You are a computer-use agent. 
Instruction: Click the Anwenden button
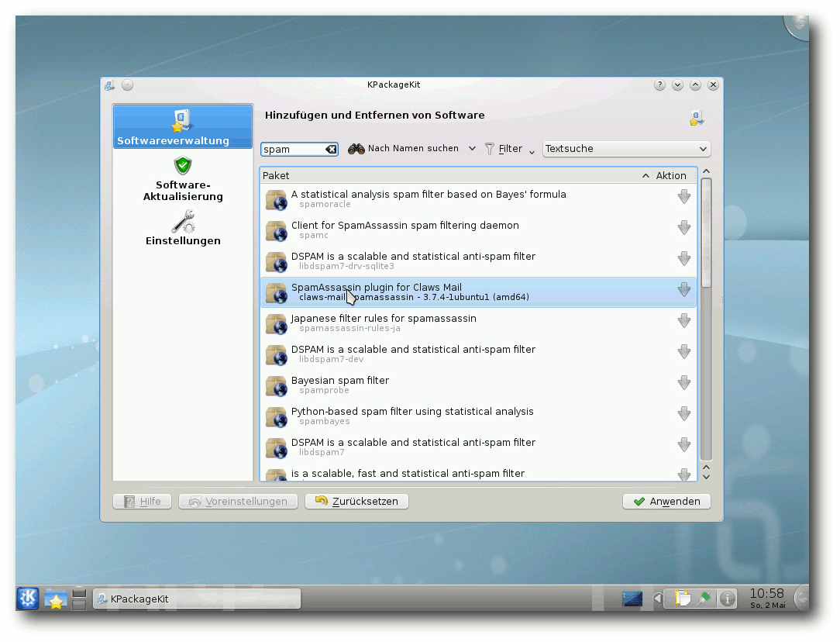point(666,501)
